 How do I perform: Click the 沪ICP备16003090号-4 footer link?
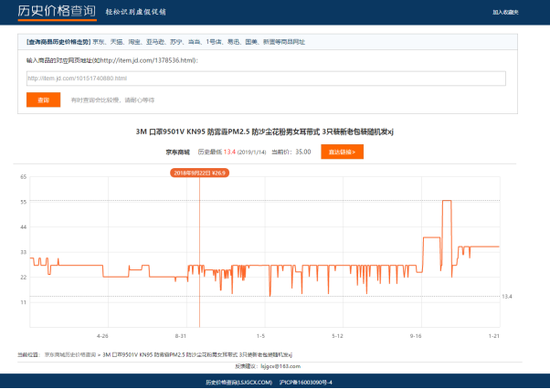306,382
